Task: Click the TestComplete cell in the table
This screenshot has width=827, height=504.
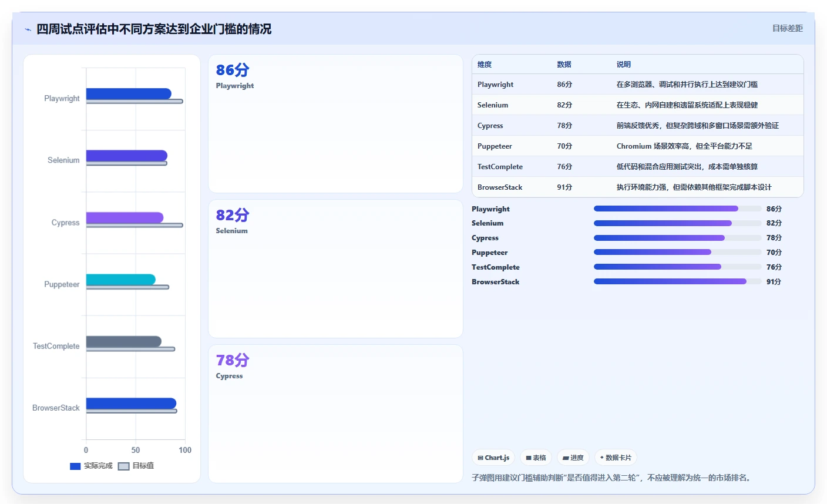Action: click(500, 167)
